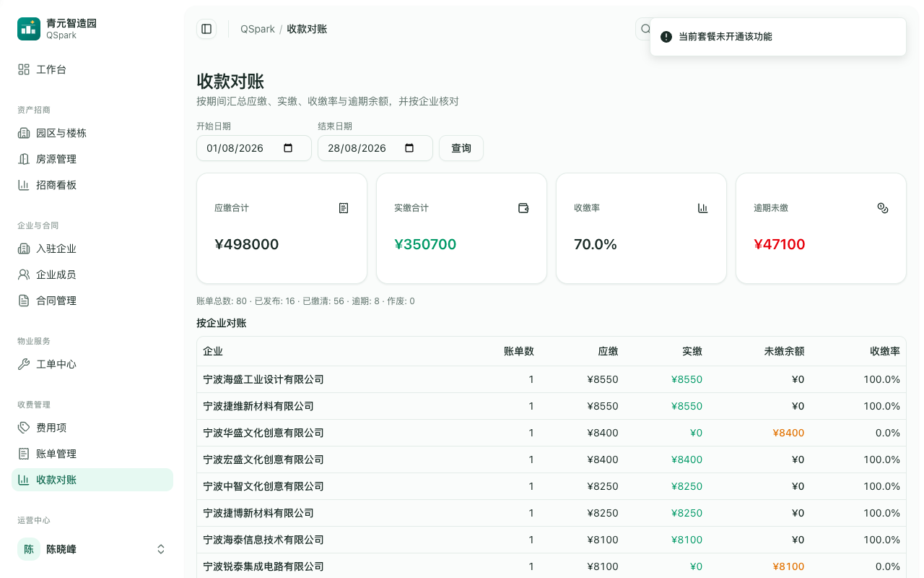Open 费用项 page
924x578 pixels.
[x=92, y=428]
